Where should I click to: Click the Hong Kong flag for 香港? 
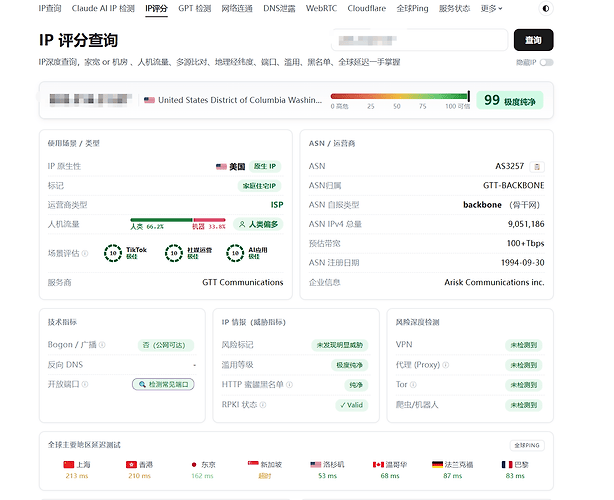pos(131,464)
